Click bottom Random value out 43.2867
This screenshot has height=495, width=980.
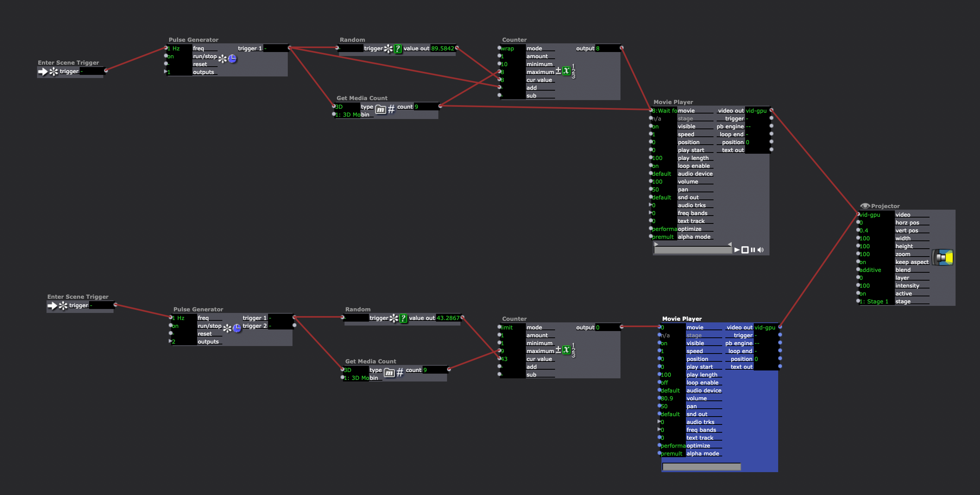[448, 318]
